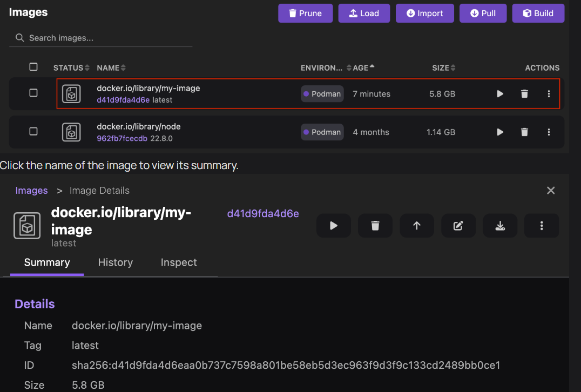Run the my-image row image

[x=500, y=94]
